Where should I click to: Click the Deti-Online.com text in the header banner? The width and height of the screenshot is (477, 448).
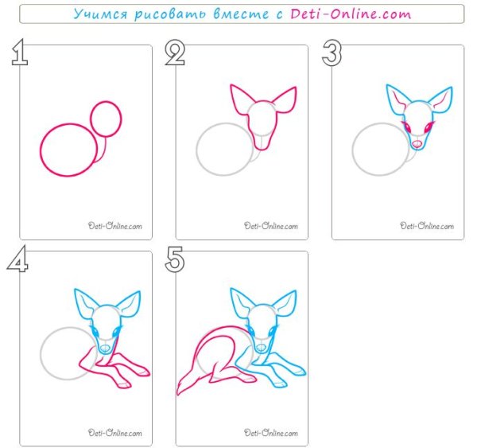(x=351, y=14)
